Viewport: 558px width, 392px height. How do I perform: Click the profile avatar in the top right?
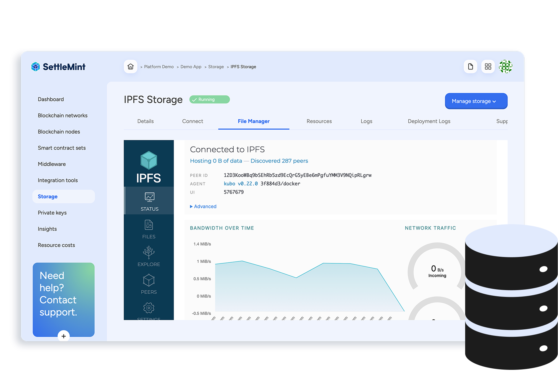[506, 66]
